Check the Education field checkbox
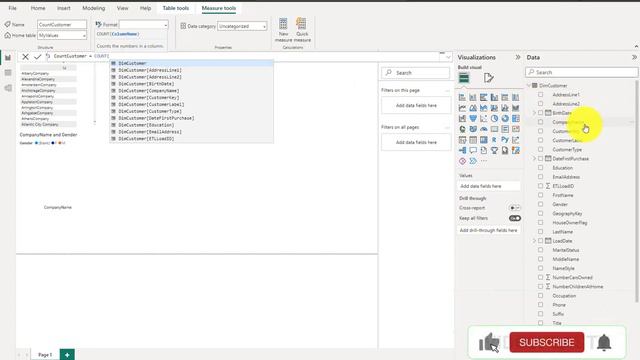The image size is (640, 360). (540, 168)
